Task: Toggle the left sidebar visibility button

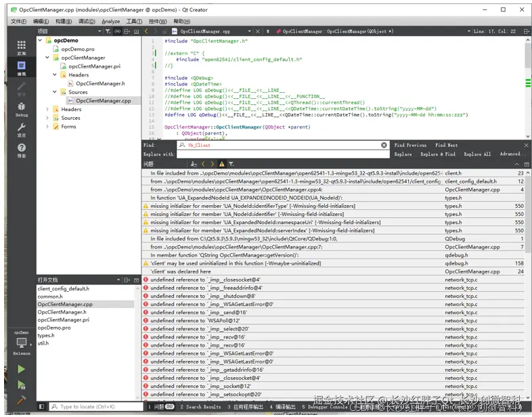Action: pyautogui.click(x=41, y=406)
